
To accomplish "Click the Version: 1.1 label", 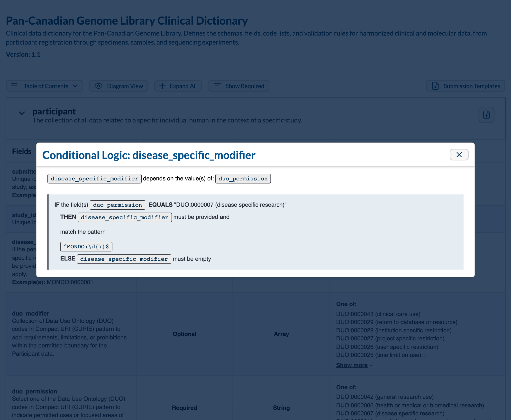I will tap(23, 54).
